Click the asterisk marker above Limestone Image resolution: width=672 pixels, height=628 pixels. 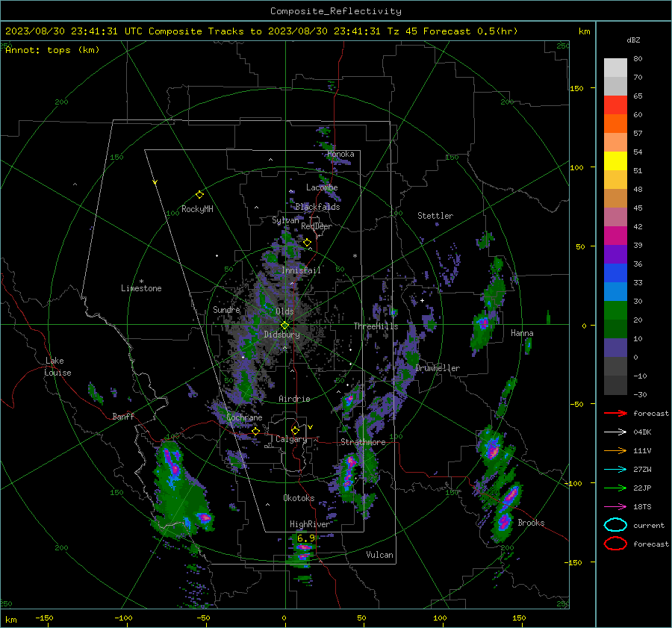pos(141,282)
